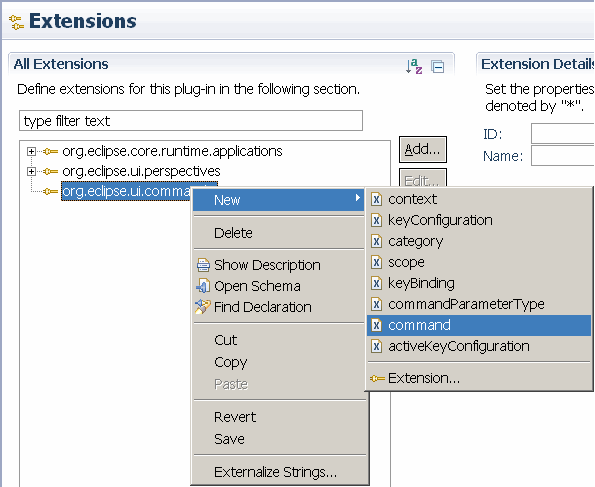The width and height of the screenshot is (595, 487).
Task: Click the alphabetical sort icon
Action: coord(414,66)
